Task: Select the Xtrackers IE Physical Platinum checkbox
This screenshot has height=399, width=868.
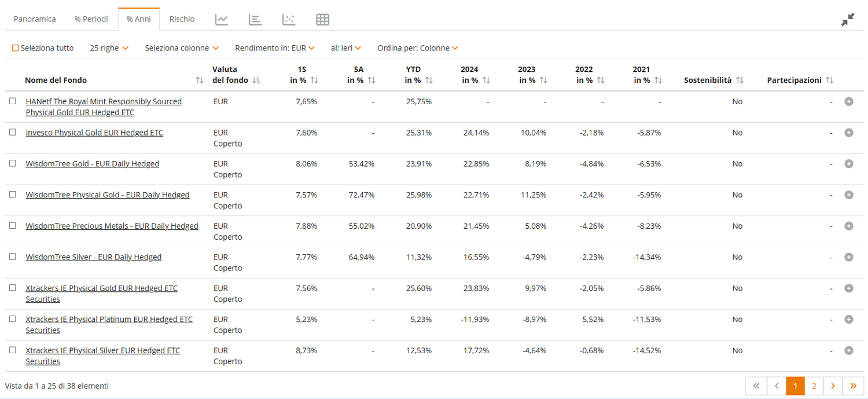Action: [13, 319]
